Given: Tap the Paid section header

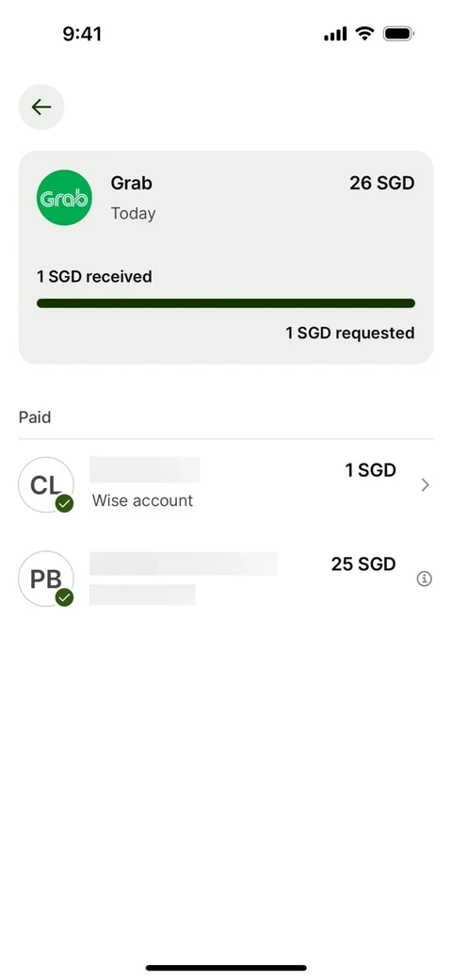Looking at the screenshot, I should point(35,417).
